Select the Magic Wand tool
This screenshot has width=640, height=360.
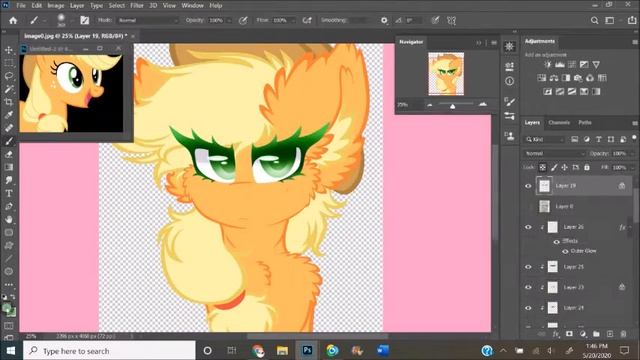(9, 89)
